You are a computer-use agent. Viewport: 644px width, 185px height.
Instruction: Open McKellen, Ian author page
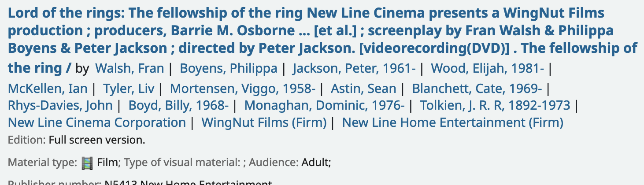click(x=48, y=89)
